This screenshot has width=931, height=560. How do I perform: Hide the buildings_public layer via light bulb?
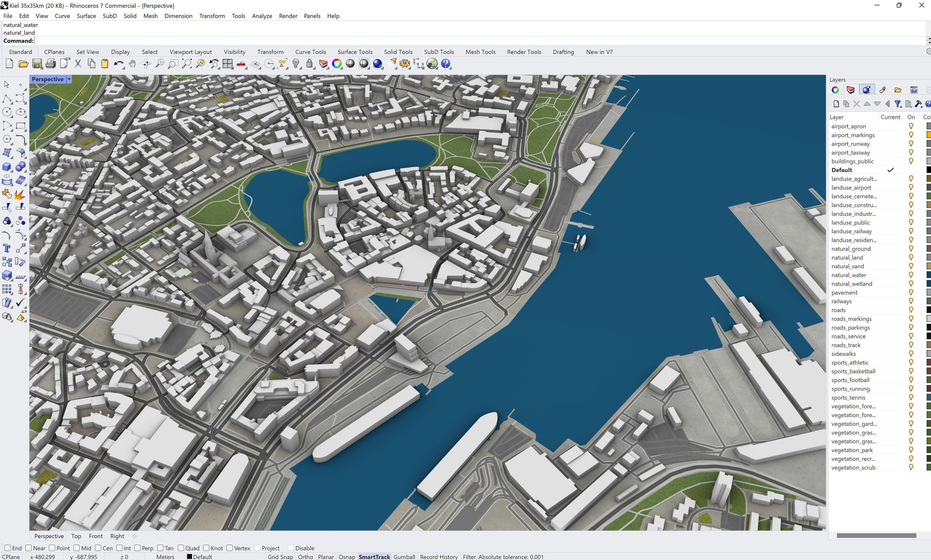point(911,161)
